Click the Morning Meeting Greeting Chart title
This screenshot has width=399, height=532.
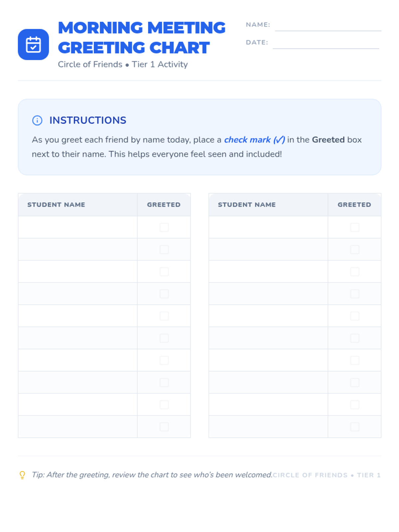[142, 38]
